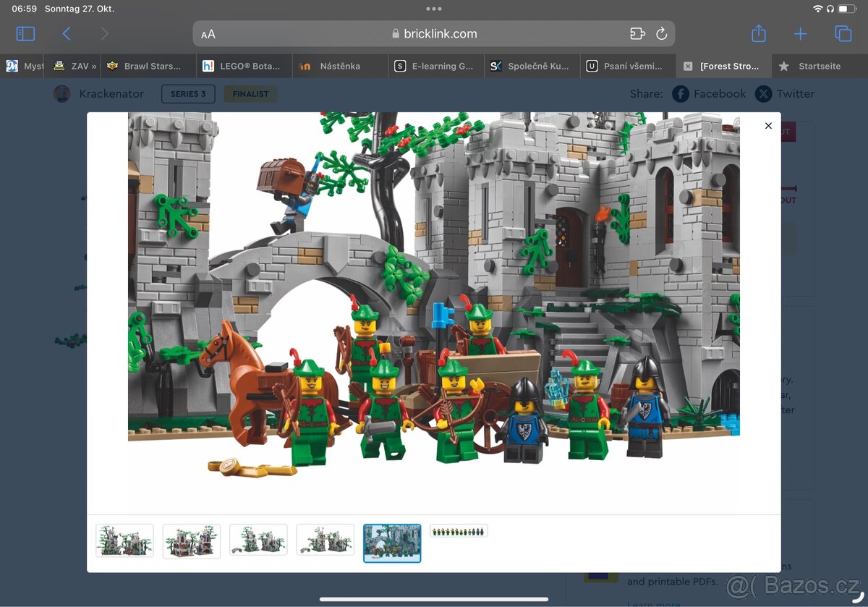
Task: Reload the bricklink.com page
Action: (x=661, y=33)
